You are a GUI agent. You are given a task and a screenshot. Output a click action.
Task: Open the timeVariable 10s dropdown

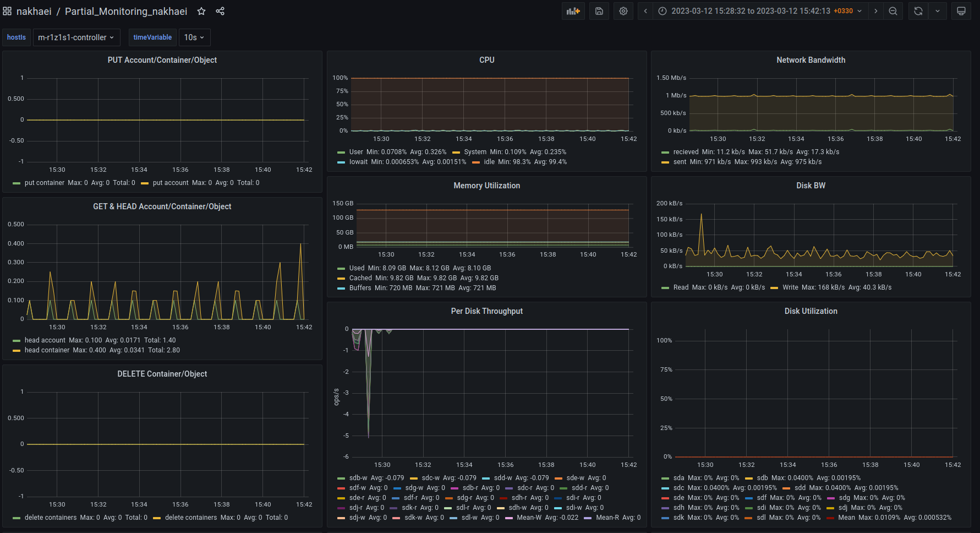(194, 37)
